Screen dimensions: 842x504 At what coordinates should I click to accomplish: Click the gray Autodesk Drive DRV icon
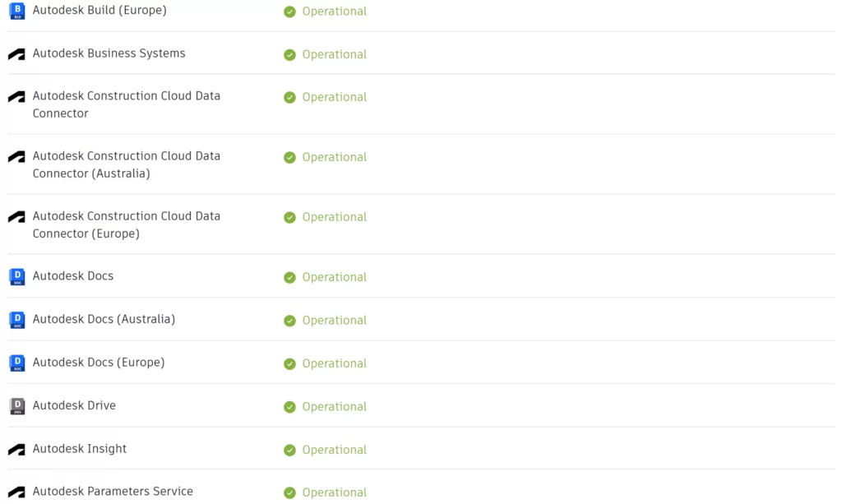pos(16,405)
